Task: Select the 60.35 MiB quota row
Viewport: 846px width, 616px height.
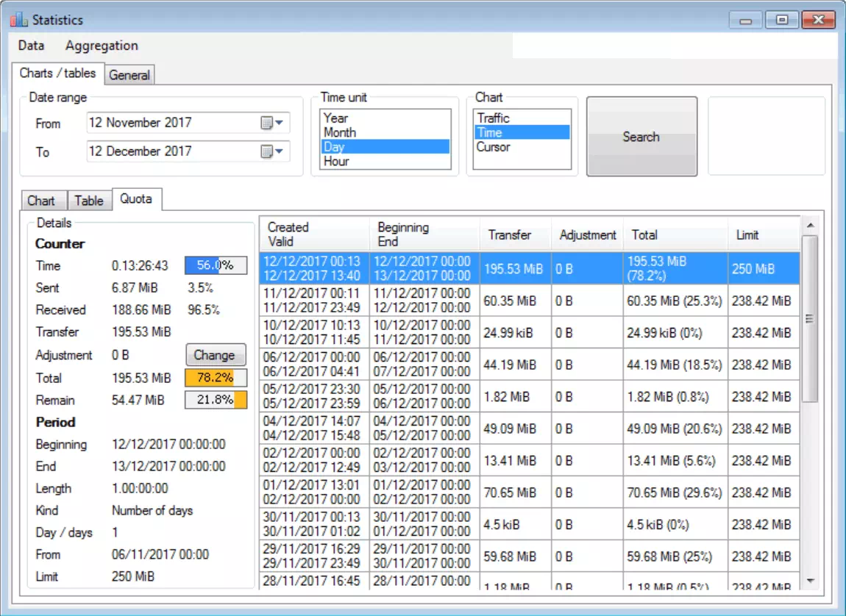Action: click(x=515, y=301)
